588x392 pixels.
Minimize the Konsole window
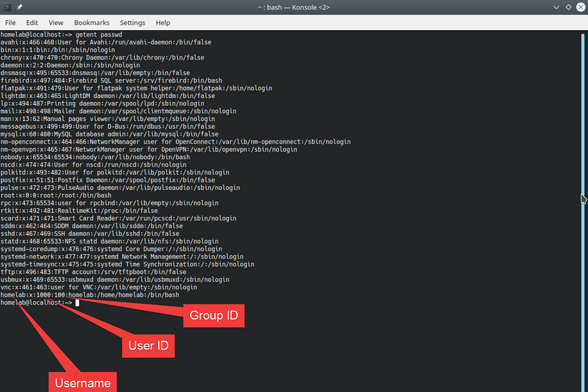556,7
